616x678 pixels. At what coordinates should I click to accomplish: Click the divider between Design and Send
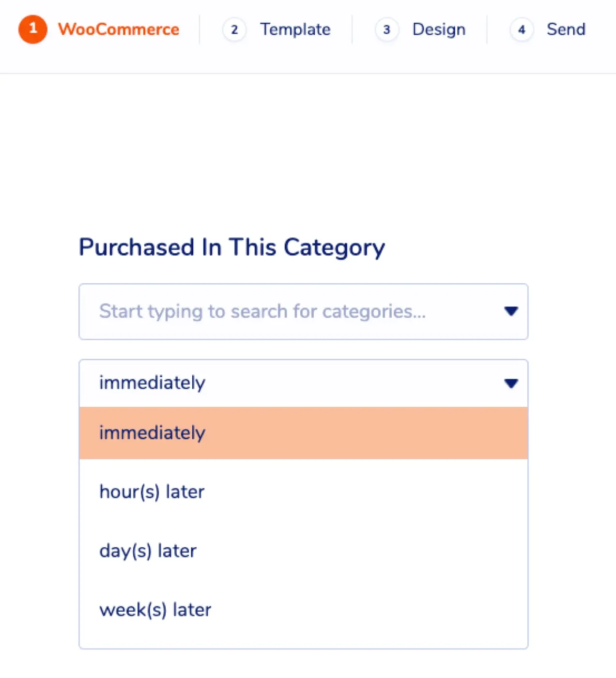[487, 30]
